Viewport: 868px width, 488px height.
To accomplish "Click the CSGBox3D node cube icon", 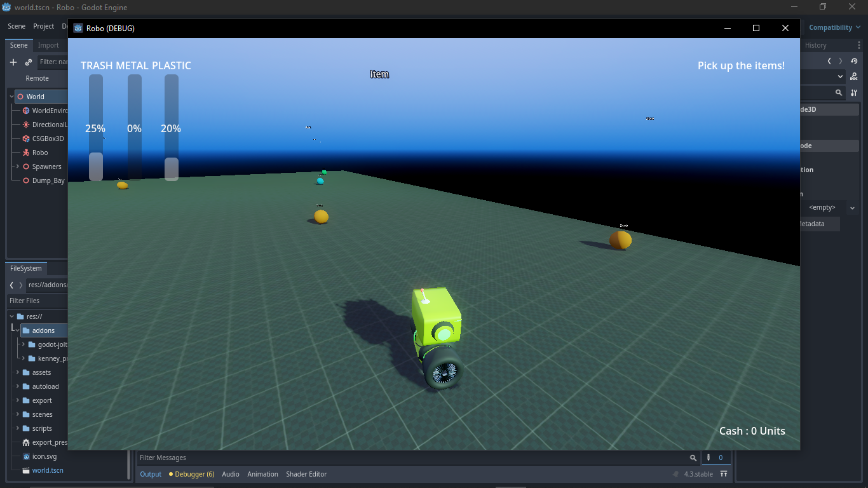I will point(26,139).
